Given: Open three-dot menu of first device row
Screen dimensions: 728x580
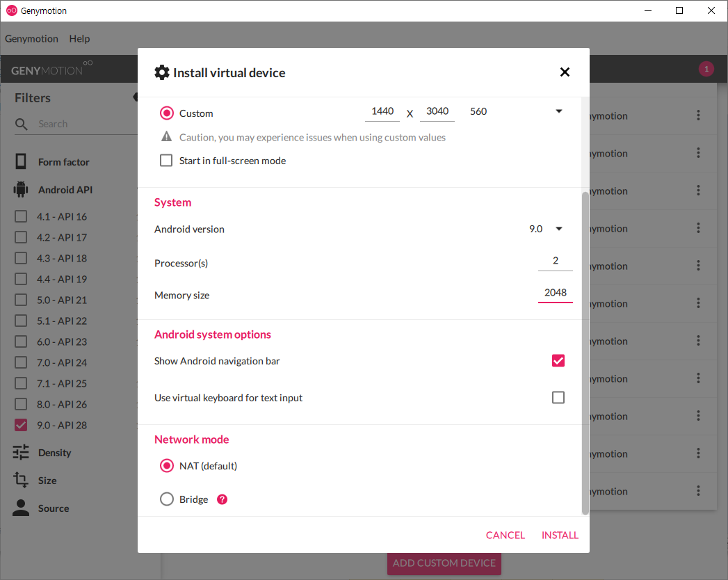Looking at the screenshot, I should click(x=698, y=115).
